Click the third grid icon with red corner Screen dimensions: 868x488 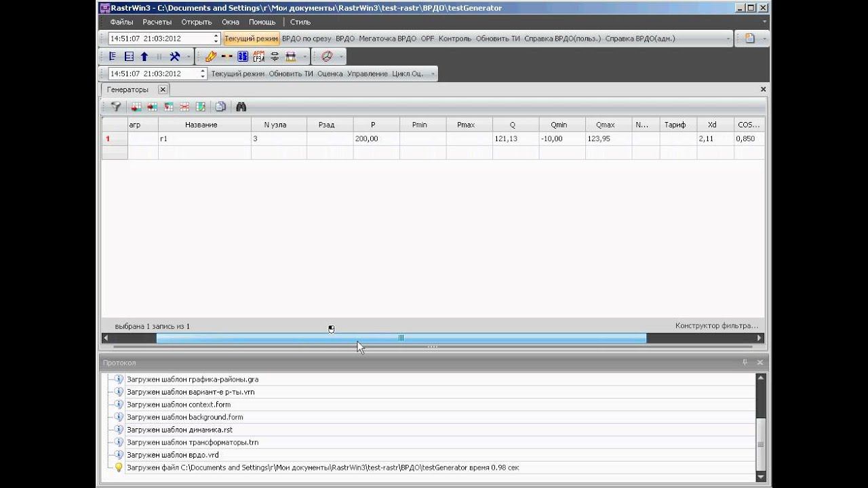point(168,106)
